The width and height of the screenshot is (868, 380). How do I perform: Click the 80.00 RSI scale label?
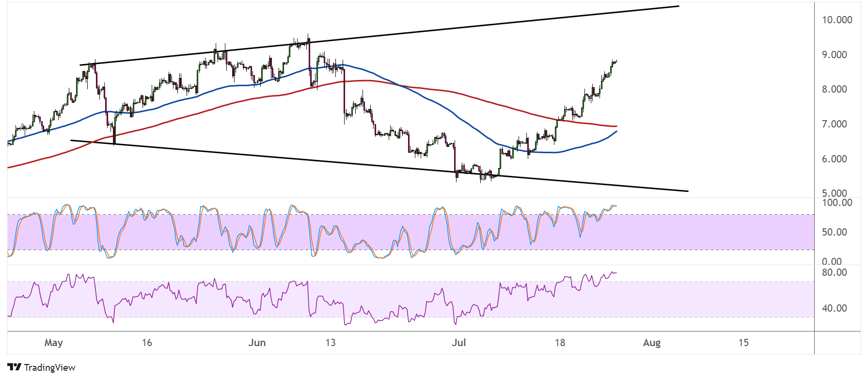(x=835, y=272)
